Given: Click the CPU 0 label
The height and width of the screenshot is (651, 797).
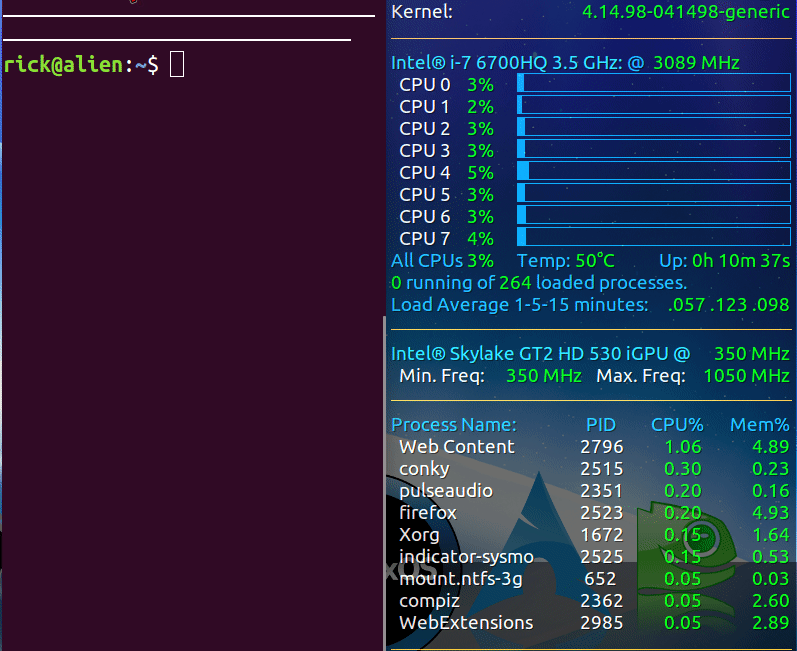Looking at the screenshot, I should click(424, 85).
